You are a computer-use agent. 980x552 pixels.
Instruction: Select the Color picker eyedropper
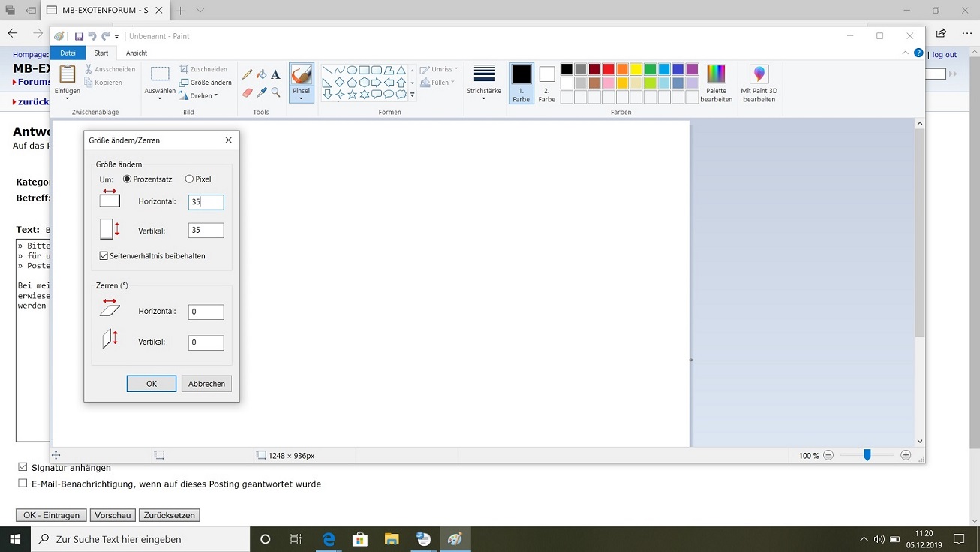(261, 92)
